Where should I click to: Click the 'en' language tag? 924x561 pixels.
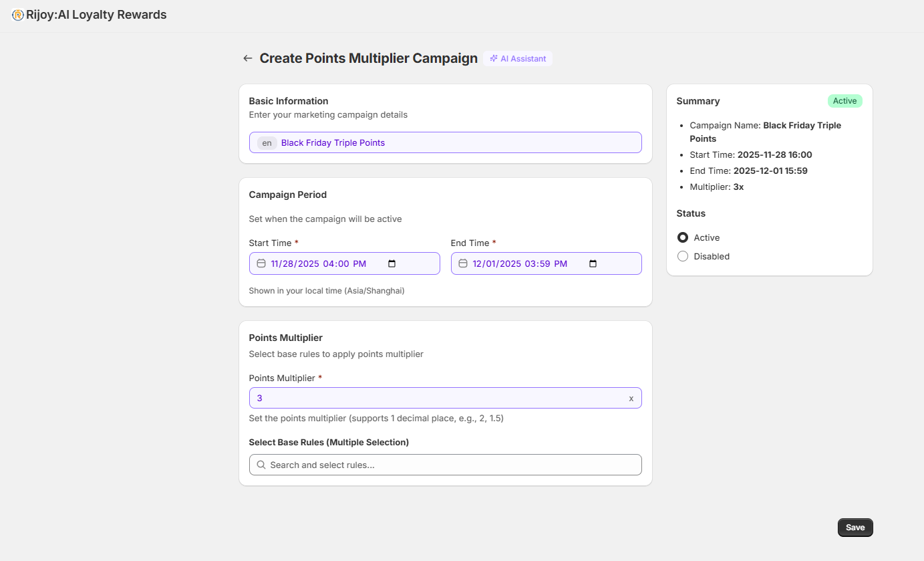coord(267,142)
